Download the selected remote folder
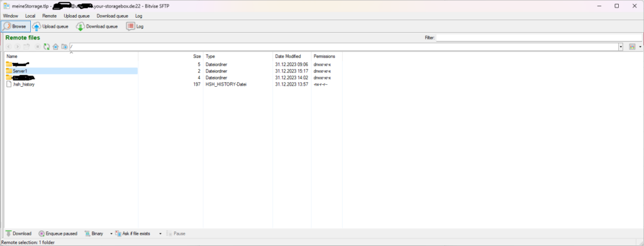Viewport: 644px width, 246px height. coord(18,233)
